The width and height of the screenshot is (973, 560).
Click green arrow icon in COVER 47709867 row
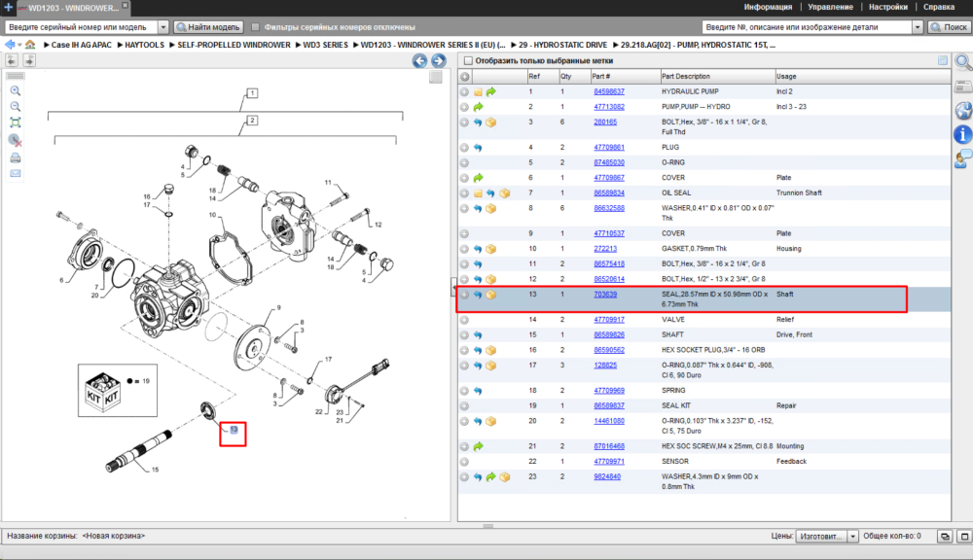(478, 178)
